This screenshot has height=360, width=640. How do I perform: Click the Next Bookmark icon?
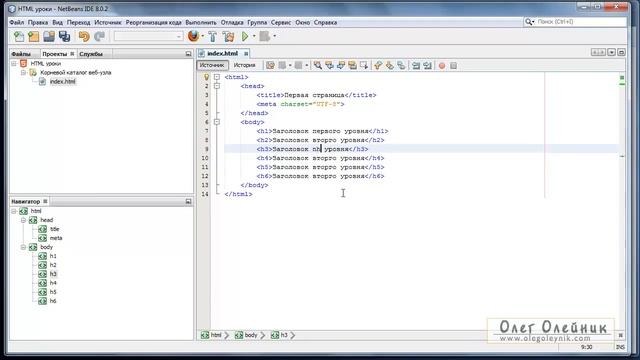390,65
